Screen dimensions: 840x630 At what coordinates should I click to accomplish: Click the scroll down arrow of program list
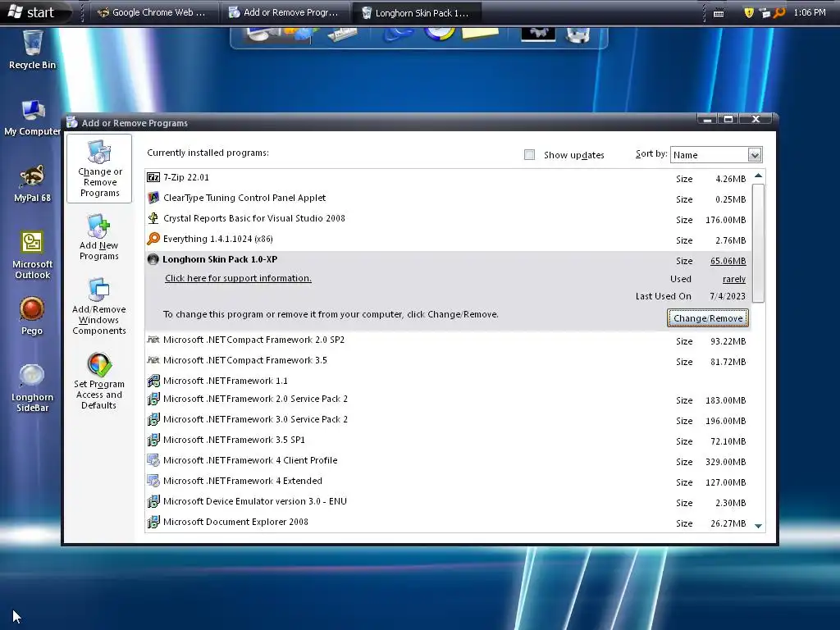[x=758, y=526]
